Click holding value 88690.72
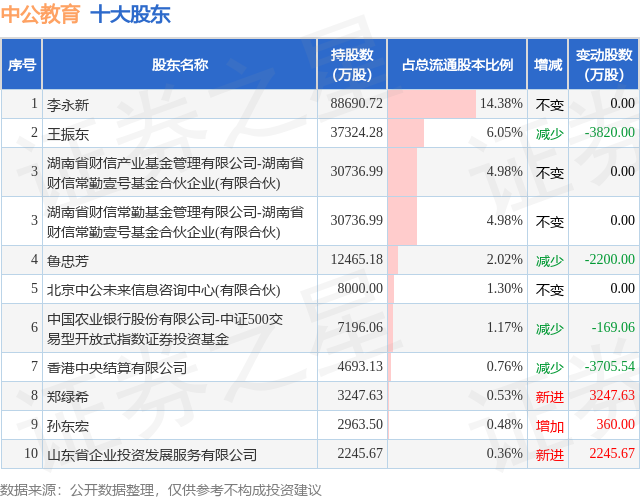Screen dimensions: 640x499 point(357,103)
